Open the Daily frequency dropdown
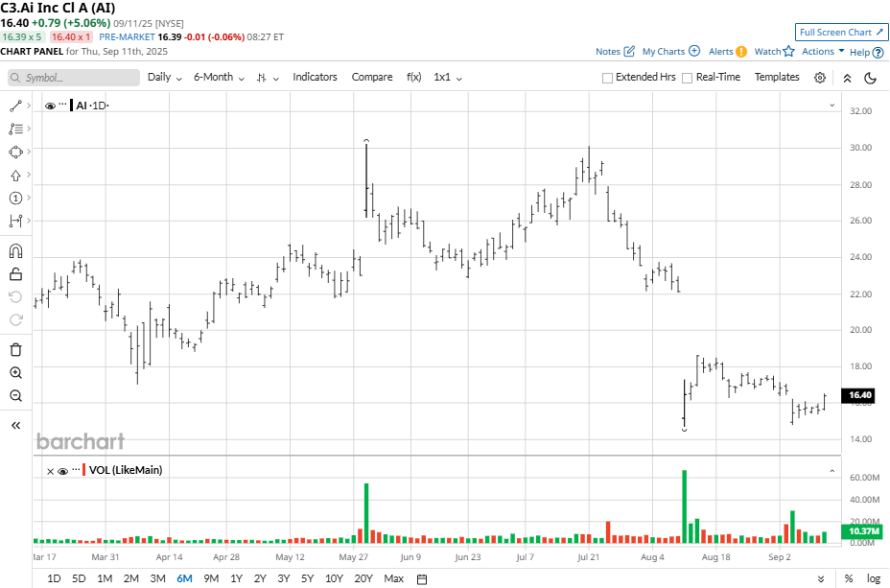 pyautogui.click(x=165, y=77)
